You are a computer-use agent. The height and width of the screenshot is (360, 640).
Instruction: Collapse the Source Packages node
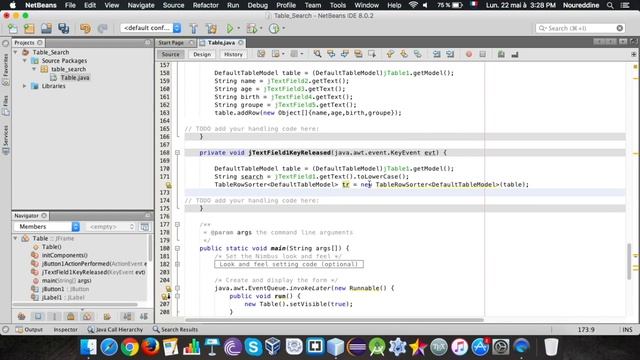point(25,61)
